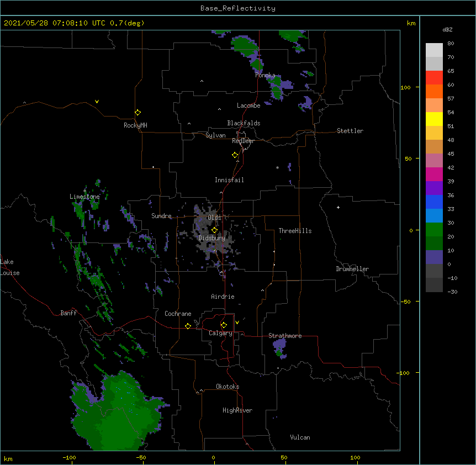The width and height of the screenshot is (476, 465).
Task: Select the slate-purple legend swatch above 0
Action: pyautogui.click(x=434, y=257)
